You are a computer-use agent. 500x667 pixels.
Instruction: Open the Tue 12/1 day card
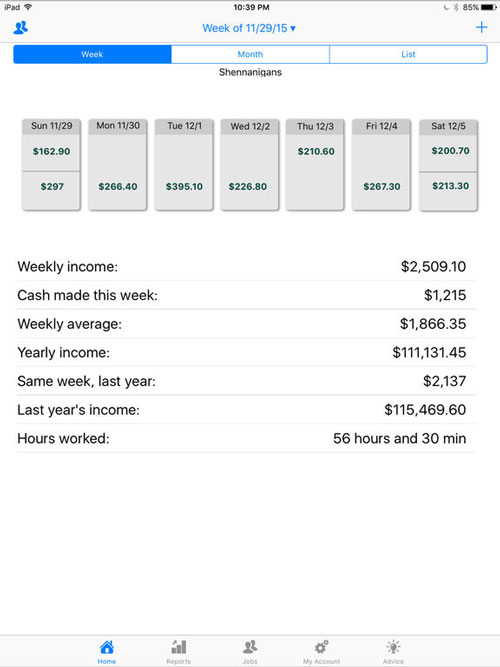(184, 165)
